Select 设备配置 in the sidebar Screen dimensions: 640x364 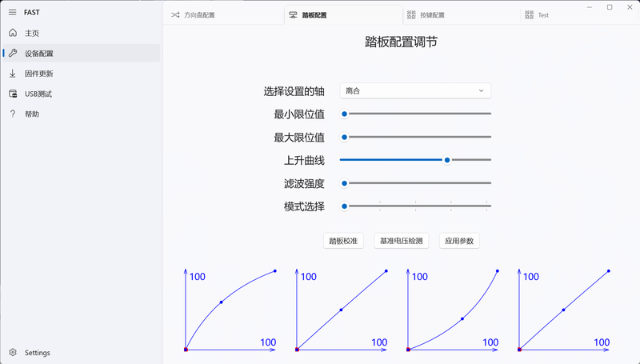[x=82, y=53]
